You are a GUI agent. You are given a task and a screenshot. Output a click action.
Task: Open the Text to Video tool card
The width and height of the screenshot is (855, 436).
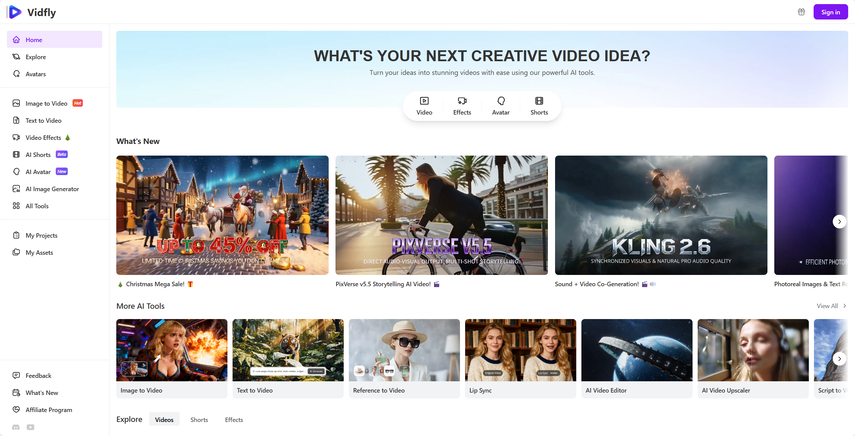(288, 358)
